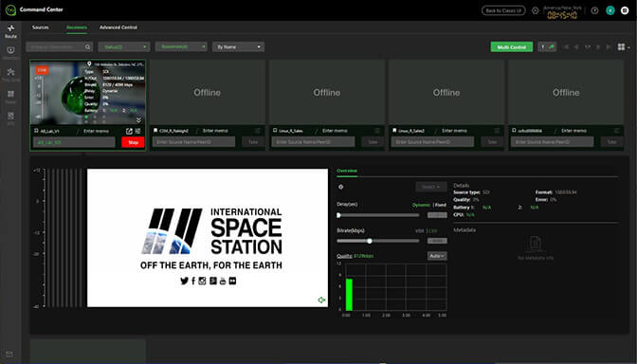Click the green Multi-Control button
The height and width of the screenshot is (364, 637).
point(512,47)
